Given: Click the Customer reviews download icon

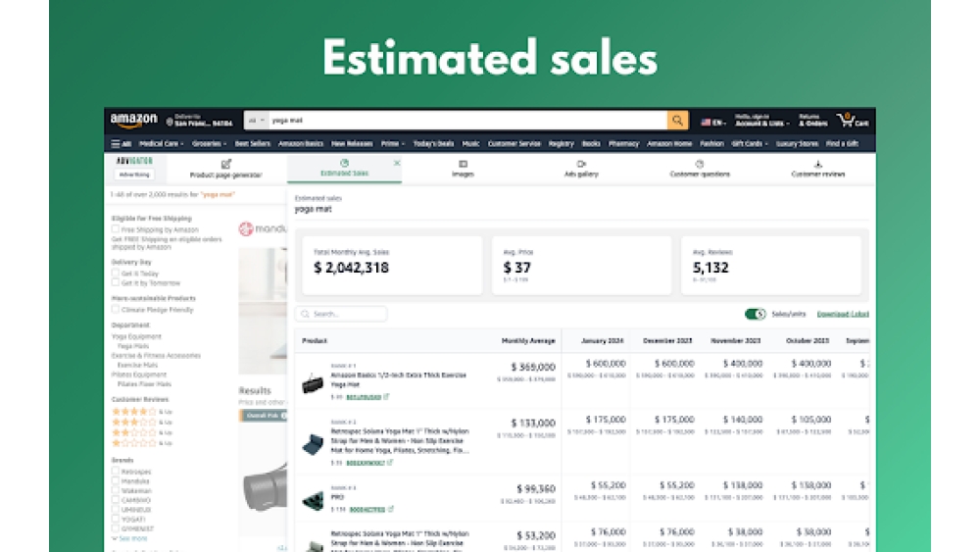Looking at the screenshot, I should [x=817, y=164].
